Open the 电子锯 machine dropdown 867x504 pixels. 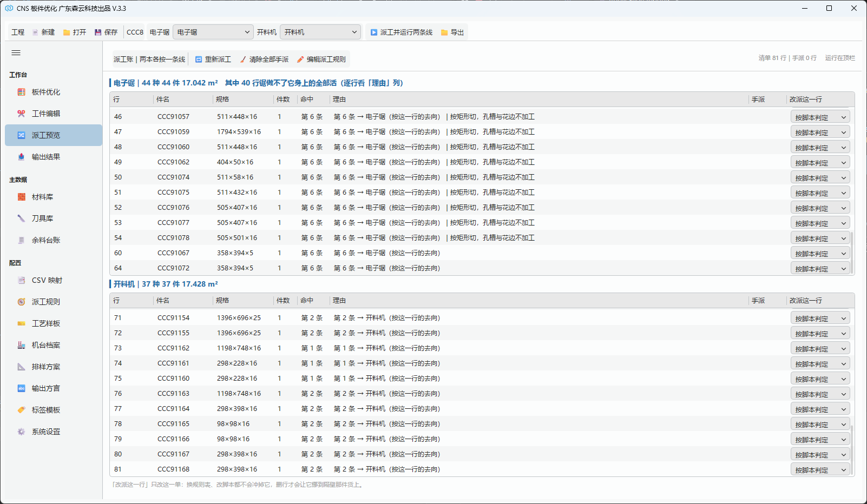[x=213, y=32]
